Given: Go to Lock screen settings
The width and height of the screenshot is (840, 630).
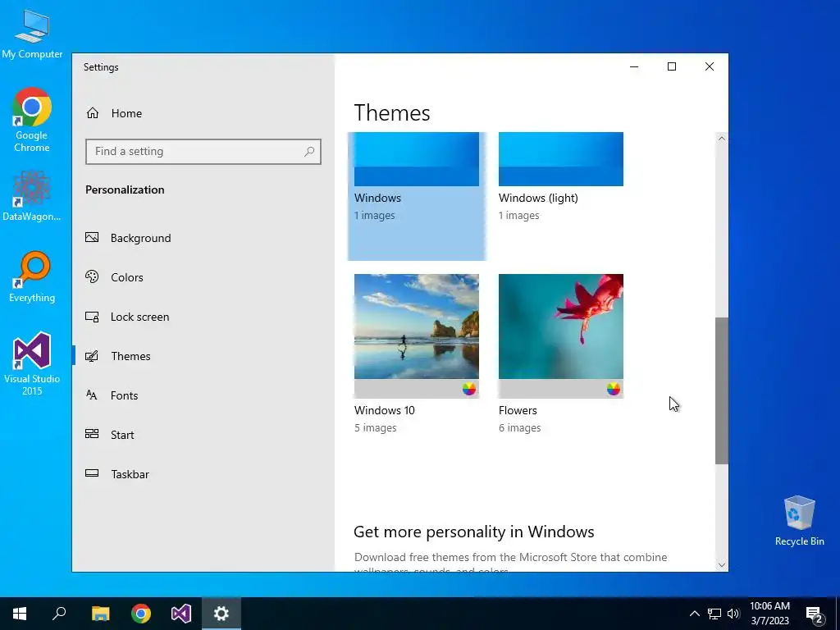Looking at the screenshot, I should [x=203, y=317].
